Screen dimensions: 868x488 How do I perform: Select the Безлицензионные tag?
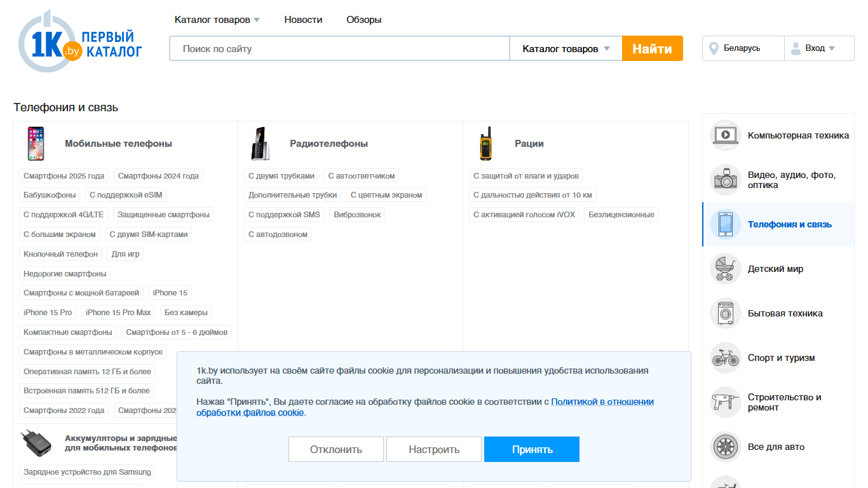coord(621,215)
